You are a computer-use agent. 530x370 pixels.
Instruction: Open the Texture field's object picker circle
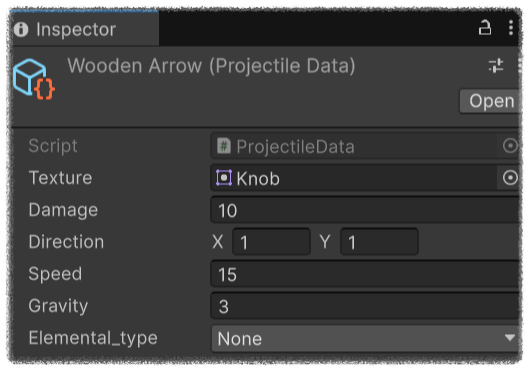pyautogui.click(x=510, y=178)
